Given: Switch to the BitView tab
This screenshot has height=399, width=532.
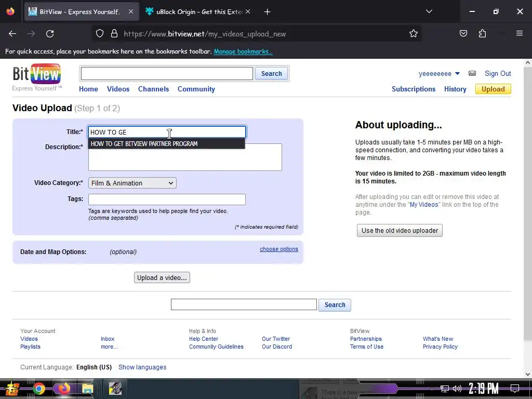Looking at the screenshot, I should pos(81,12).
